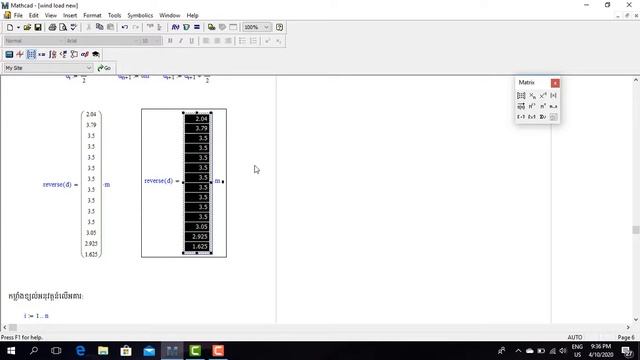Insert vector sum operator in Matrix palette
Screen dimensions: 640x360
tap(543, 117)
